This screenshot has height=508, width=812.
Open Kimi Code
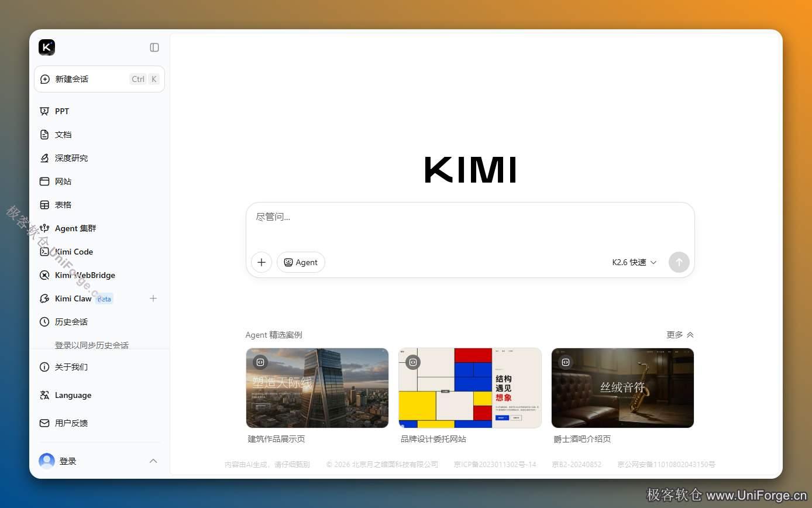99,252
